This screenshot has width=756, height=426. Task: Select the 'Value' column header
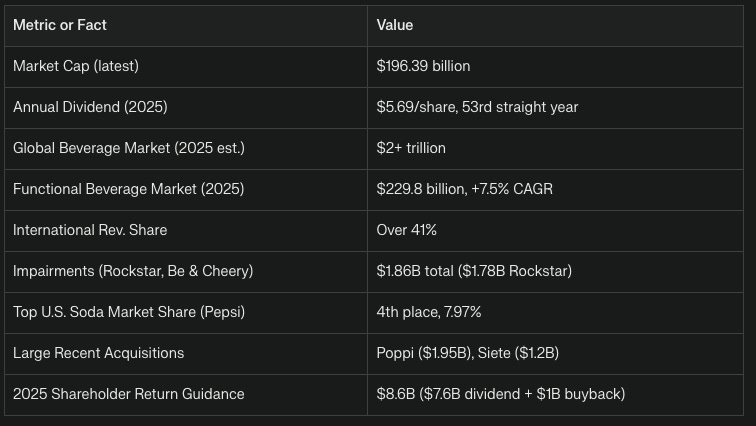click(555, 26)
